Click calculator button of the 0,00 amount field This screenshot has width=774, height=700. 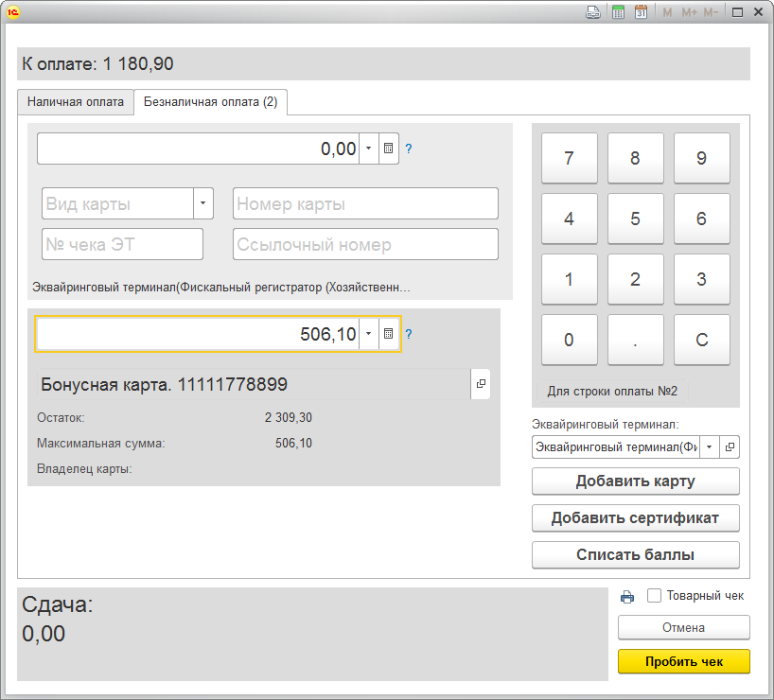tap(389, 149)
